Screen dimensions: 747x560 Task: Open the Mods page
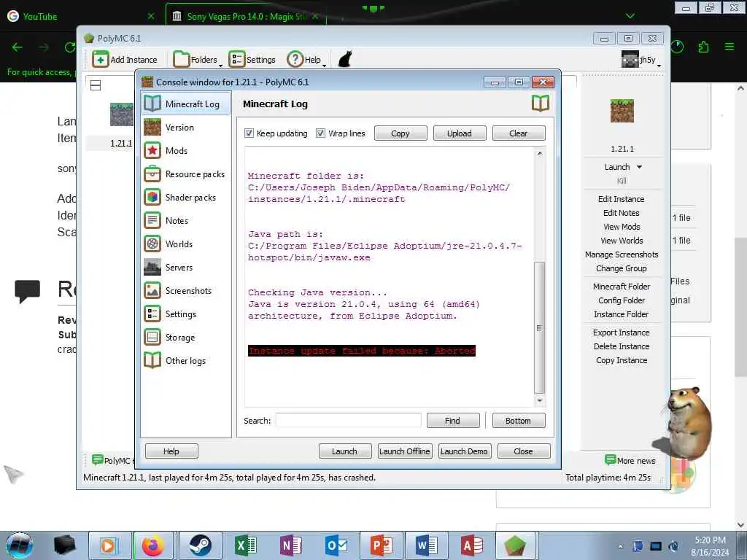point(186,150)
